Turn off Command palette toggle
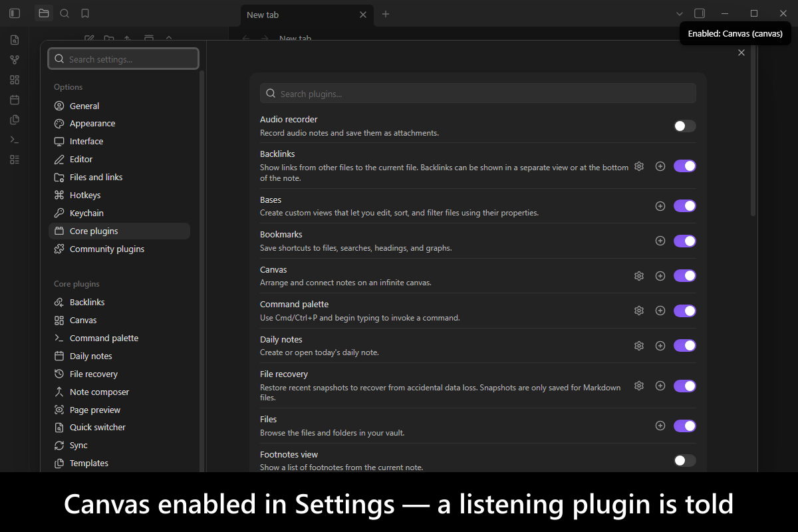The height and width of the screenshot is (532, 798). click(685, 311)
